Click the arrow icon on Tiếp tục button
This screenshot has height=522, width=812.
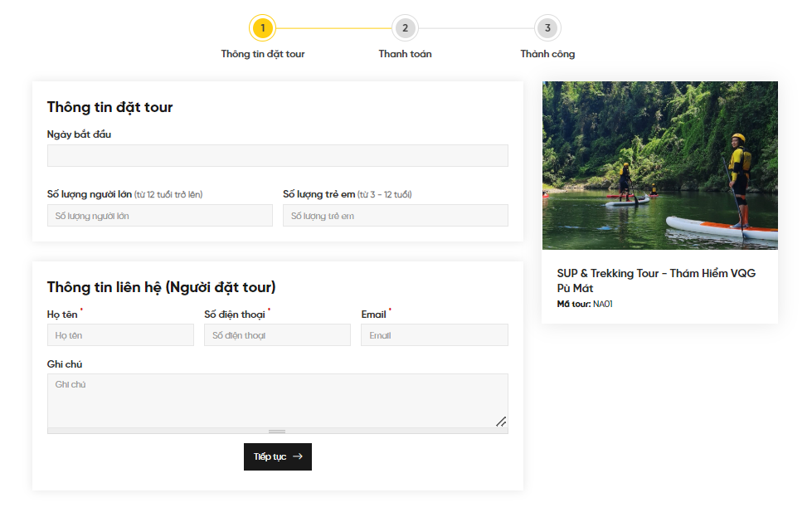pyautogui.click(x=298, y=456)
